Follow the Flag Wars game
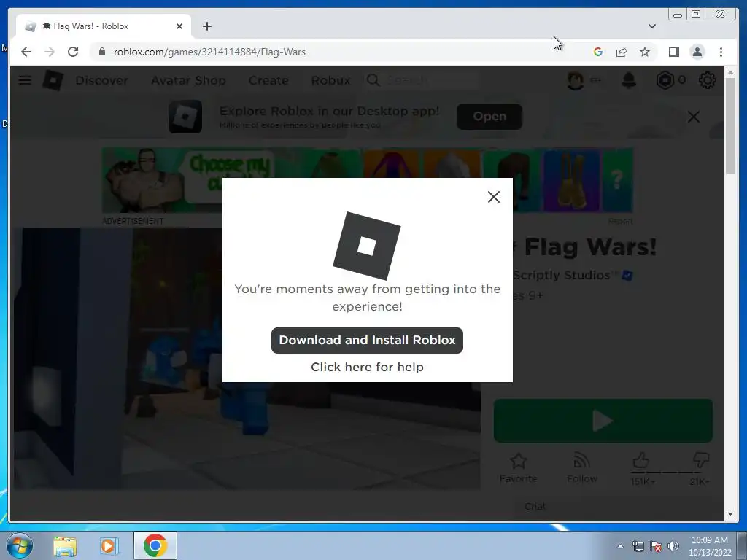The image size is (747, 560). tap(581, 467)
